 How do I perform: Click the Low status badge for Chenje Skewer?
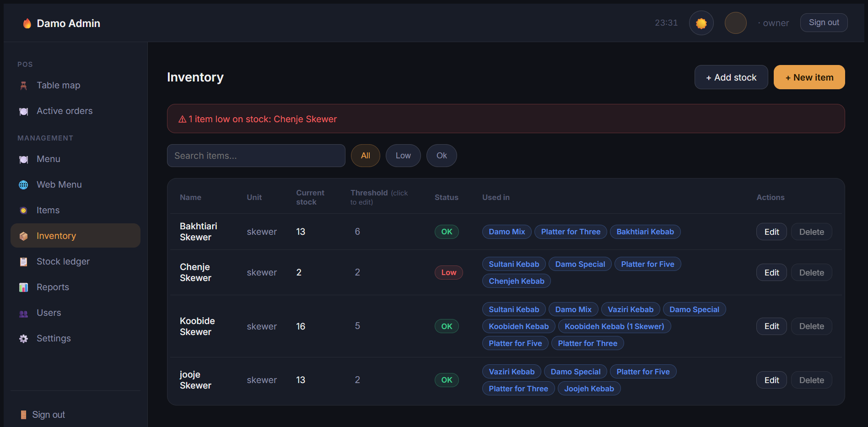pyautogui.click(x=448, y=272)
